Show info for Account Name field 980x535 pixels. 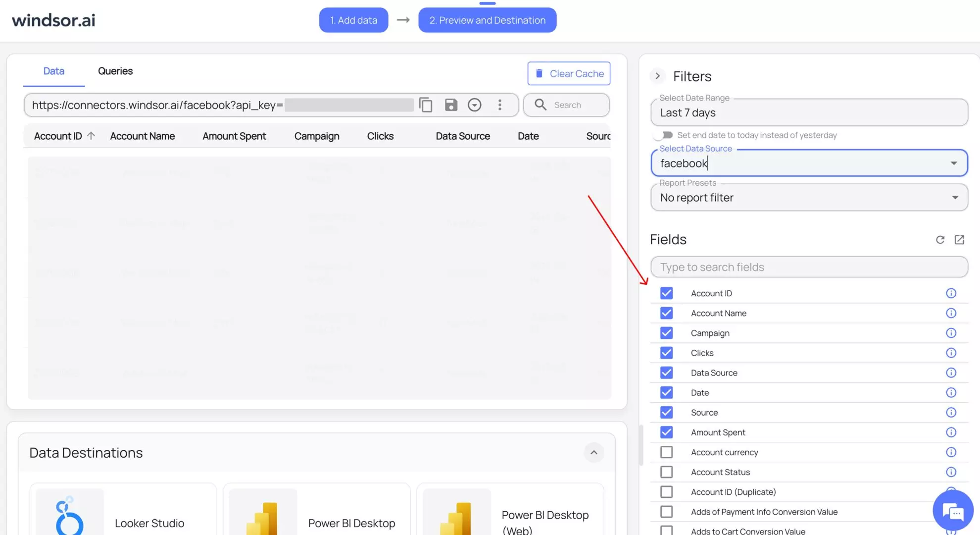click(951, 313)
